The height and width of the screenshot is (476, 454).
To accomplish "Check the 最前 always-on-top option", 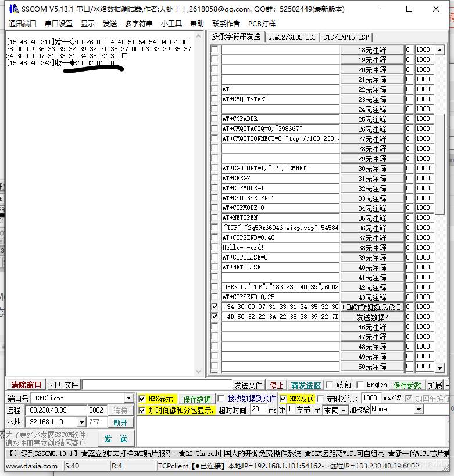I will (328, 385).
